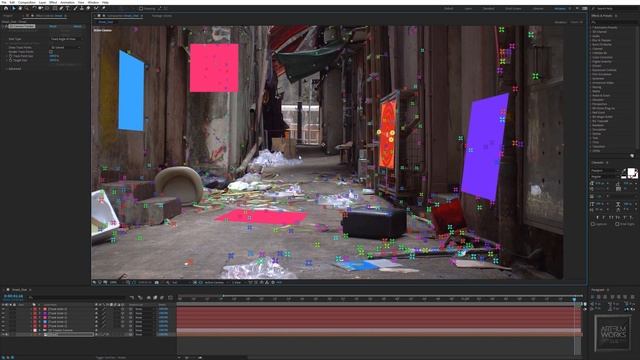Select the Roto Brush tool
The width and height of the screenshot is (640, 360).
click(x=96, y=8)
